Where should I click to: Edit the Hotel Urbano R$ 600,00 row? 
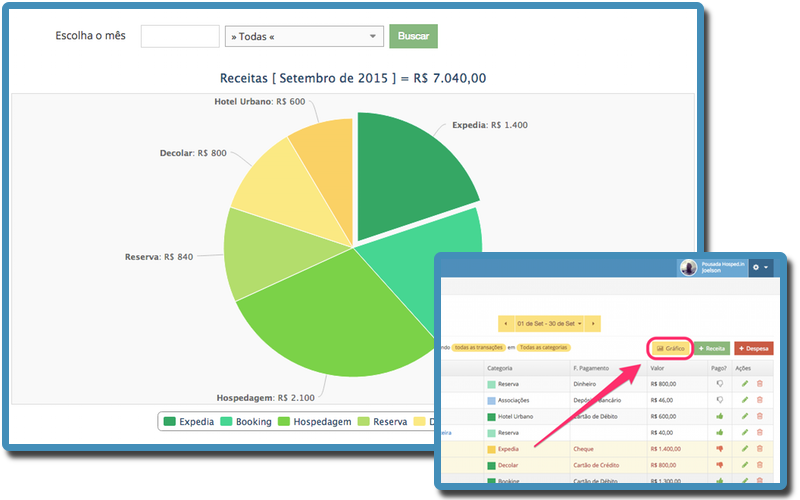pos(744,416)
